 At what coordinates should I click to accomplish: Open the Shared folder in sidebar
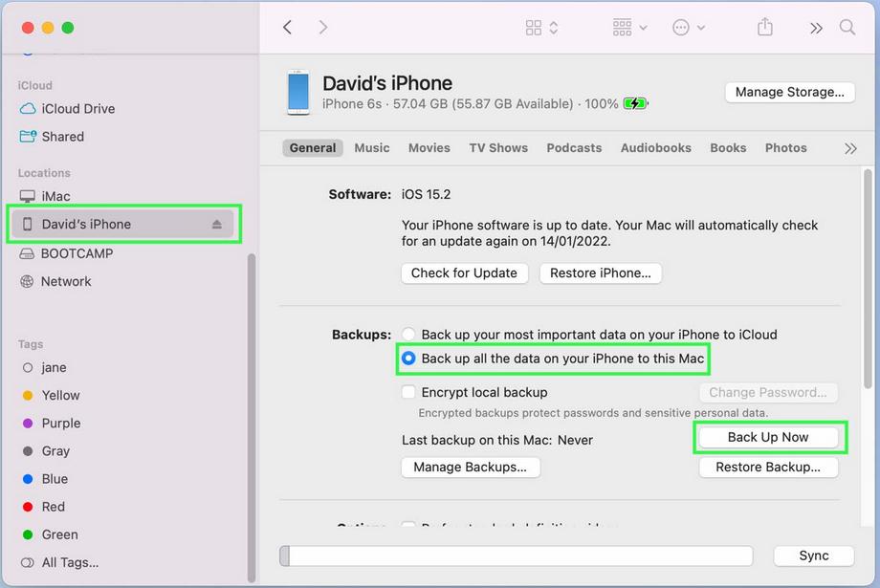62,137
